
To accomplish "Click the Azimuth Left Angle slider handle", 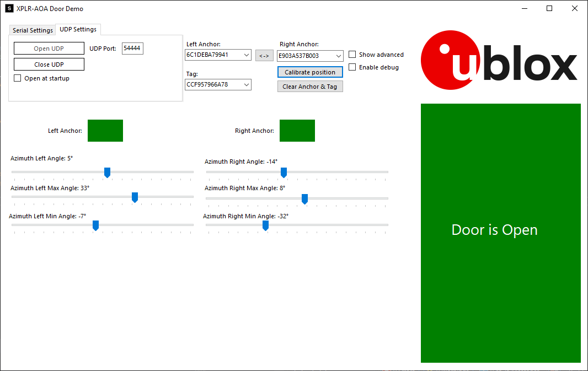I will click(107, 173).
